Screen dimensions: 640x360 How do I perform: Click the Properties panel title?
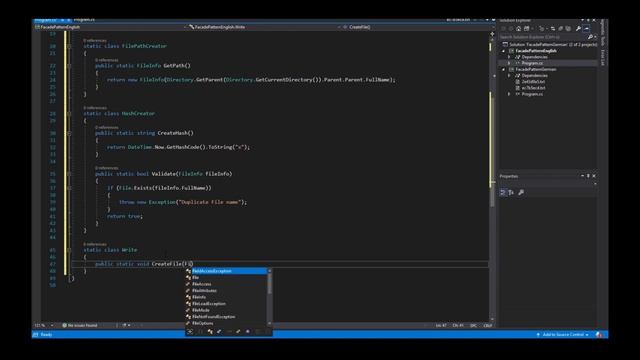pos(509,176)
